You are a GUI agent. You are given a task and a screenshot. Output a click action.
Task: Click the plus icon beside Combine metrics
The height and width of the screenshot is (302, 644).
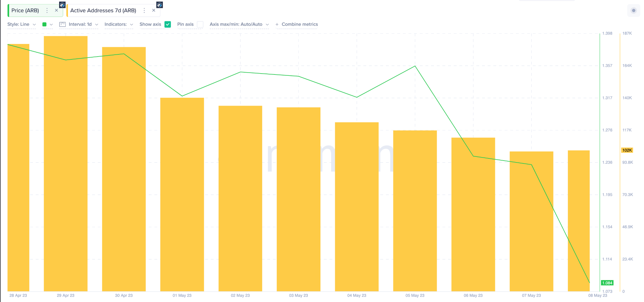[x=277, y=25]
